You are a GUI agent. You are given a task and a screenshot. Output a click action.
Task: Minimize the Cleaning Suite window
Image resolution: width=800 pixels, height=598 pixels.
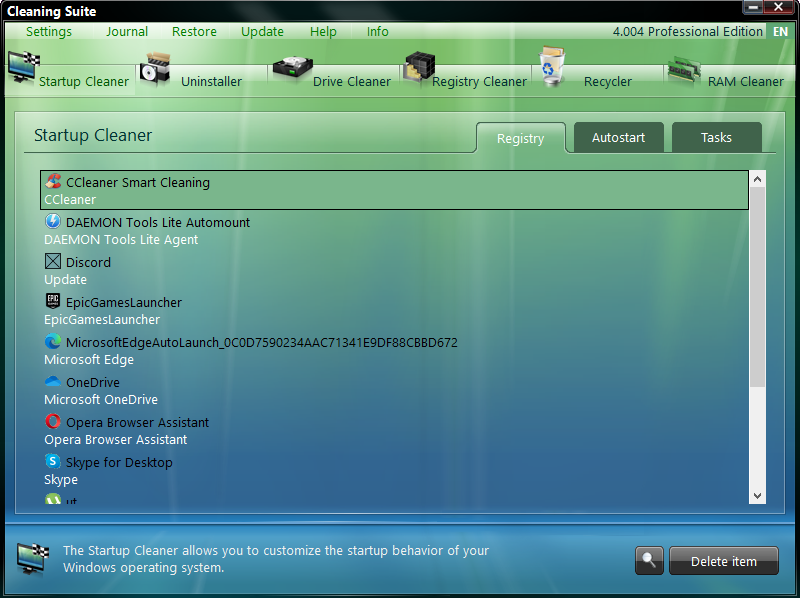click(753, 7)
